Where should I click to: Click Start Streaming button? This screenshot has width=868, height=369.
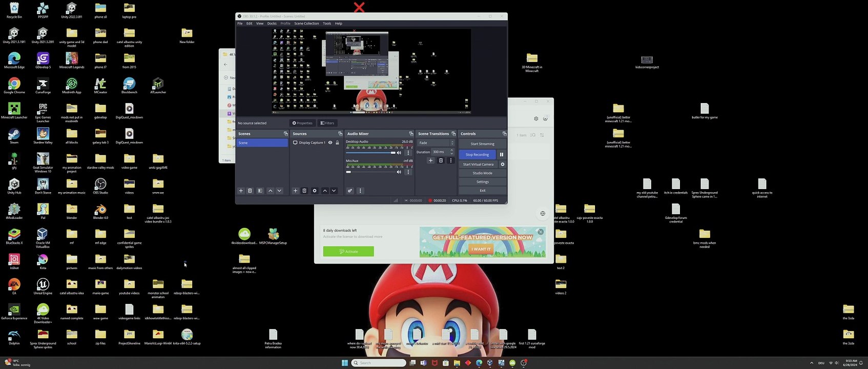[482, 144]
